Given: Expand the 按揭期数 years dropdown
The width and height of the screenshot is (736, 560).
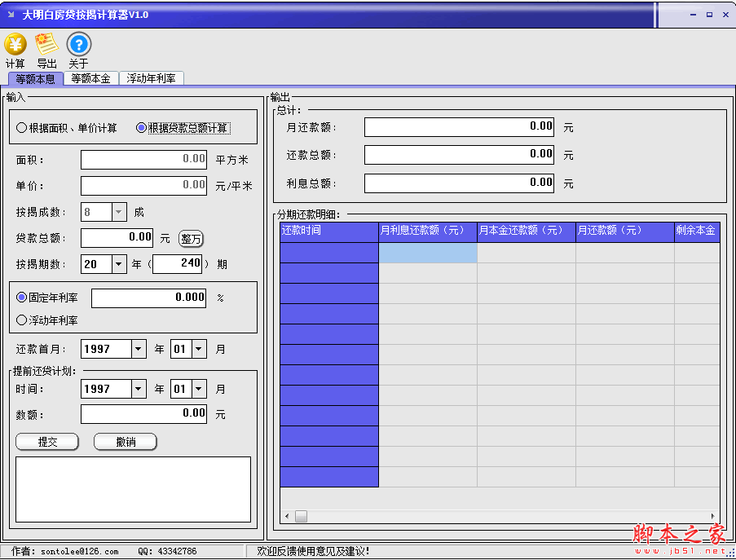Looking at the screenshot, I should 119,264.
